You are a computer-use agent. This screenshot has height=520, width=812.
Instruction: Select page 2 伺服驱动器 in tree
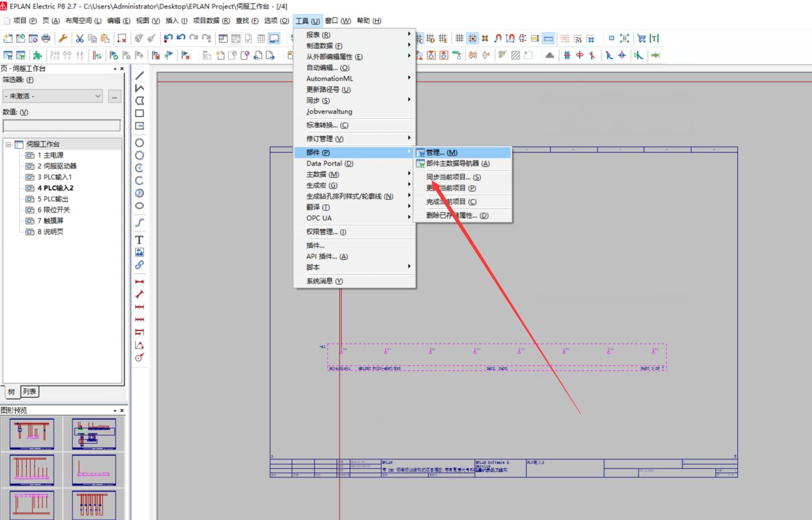(57, 166)
